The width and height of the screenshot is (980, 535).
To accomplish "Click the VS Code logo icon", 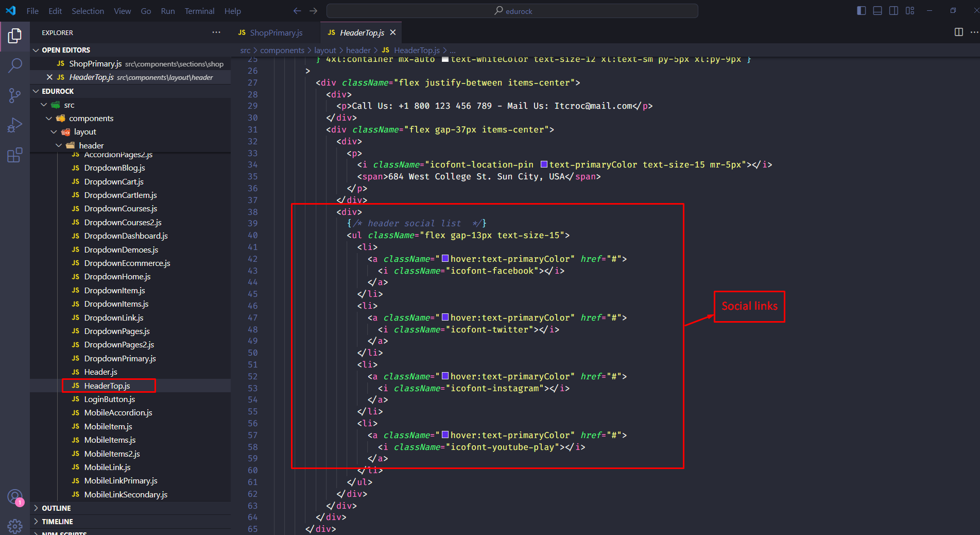I will (x=10, y=11).
